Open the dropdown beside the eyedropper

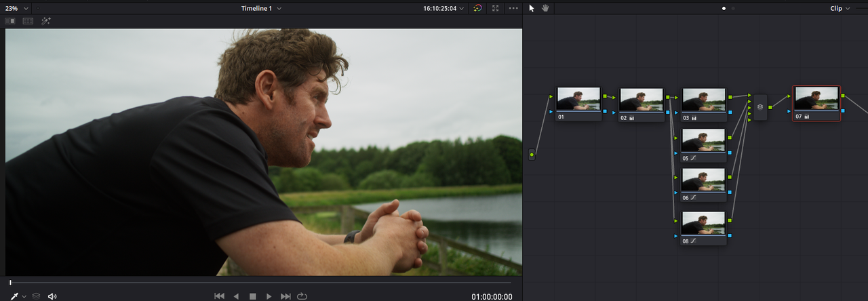(x=24, y=296)
